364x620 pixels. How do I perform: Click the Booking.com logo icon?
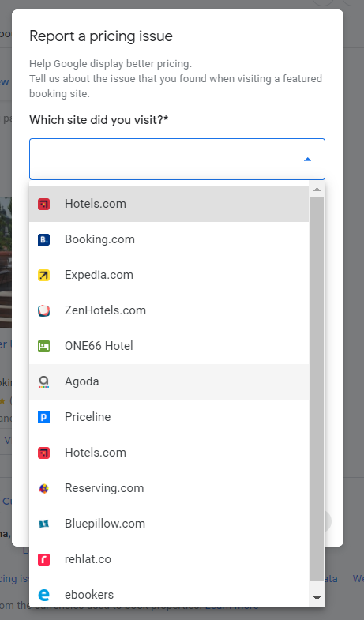[44, 239]
